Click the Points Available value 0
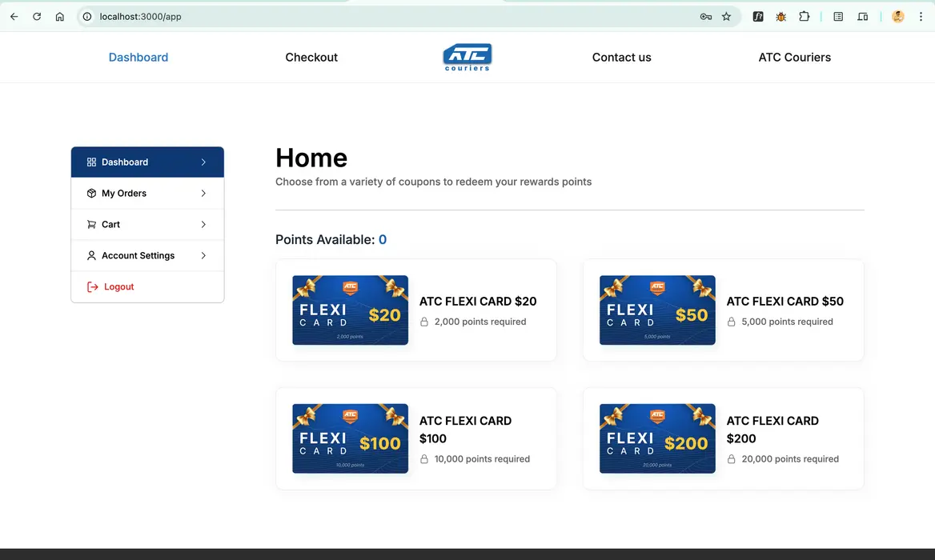The image size is (935, 560). pos(382,239)
